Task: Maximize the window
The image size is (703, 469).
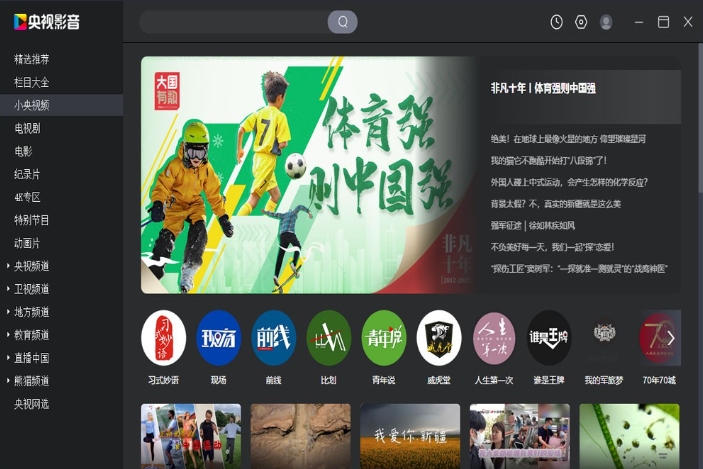Action: pos(664,22)
